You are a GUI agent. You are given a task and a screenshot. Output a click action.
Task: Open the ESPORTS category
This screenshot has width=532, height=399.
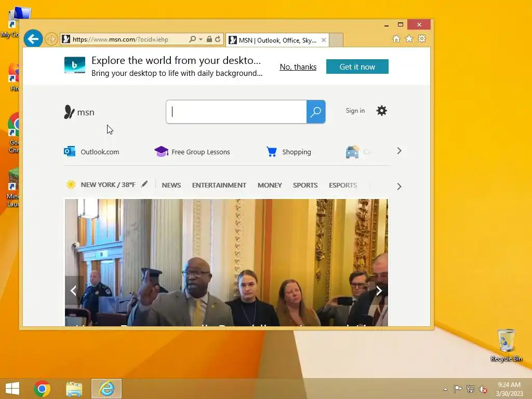[343, 185]
